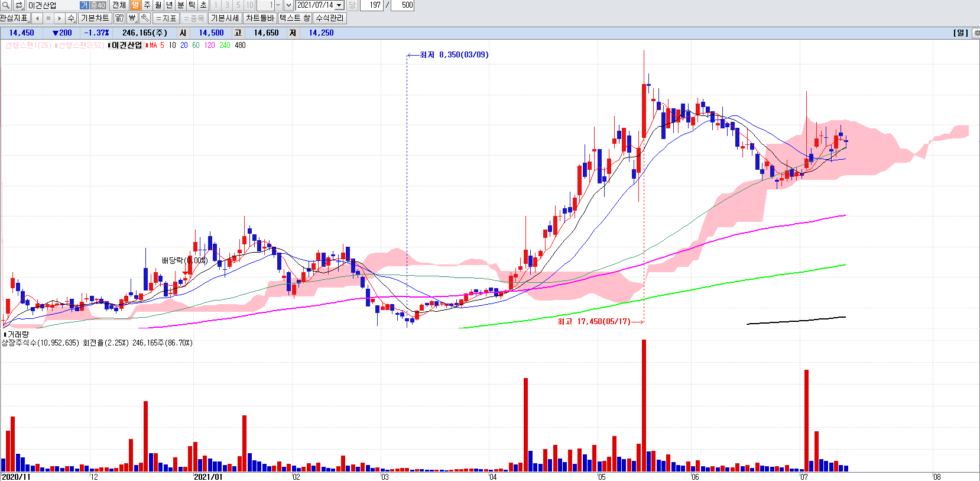Open the stock search magnifier icon
Viewport: 980px width, 481px height.
(6, 5)
